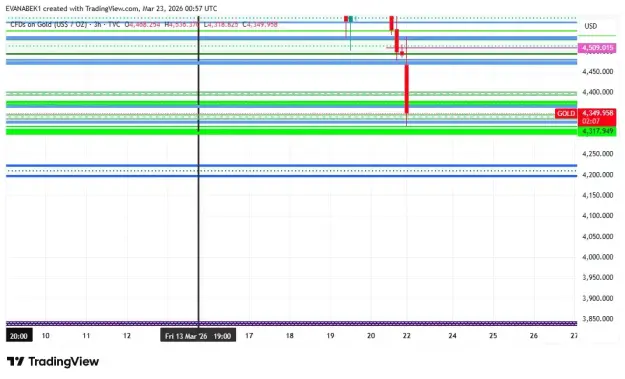Viewport: 625px width, 379px height.
Task: Select the CFDs on Gold symbol title
Action: point(48,25)
